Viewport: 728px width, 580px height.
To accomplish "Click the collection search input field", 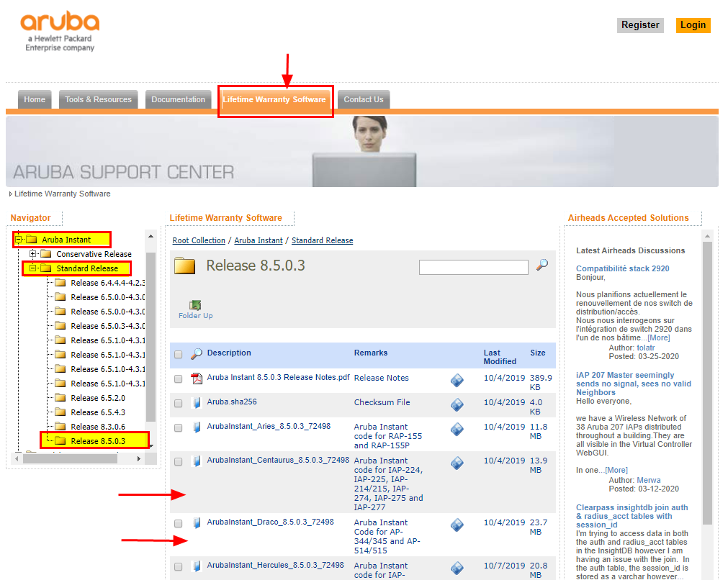I will 474,267.
